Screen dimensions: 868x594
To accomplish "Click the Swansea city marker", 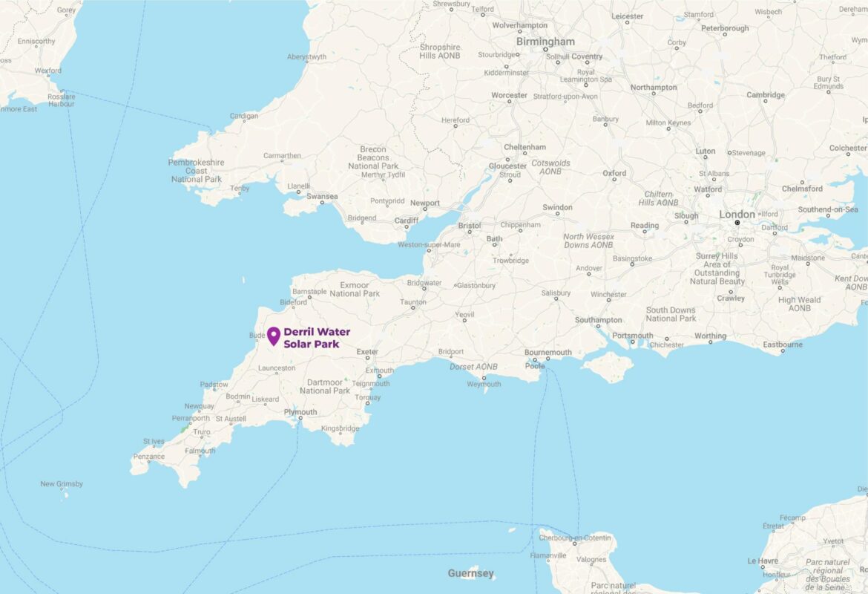I will pyautogui.click(x=322, y=203).
